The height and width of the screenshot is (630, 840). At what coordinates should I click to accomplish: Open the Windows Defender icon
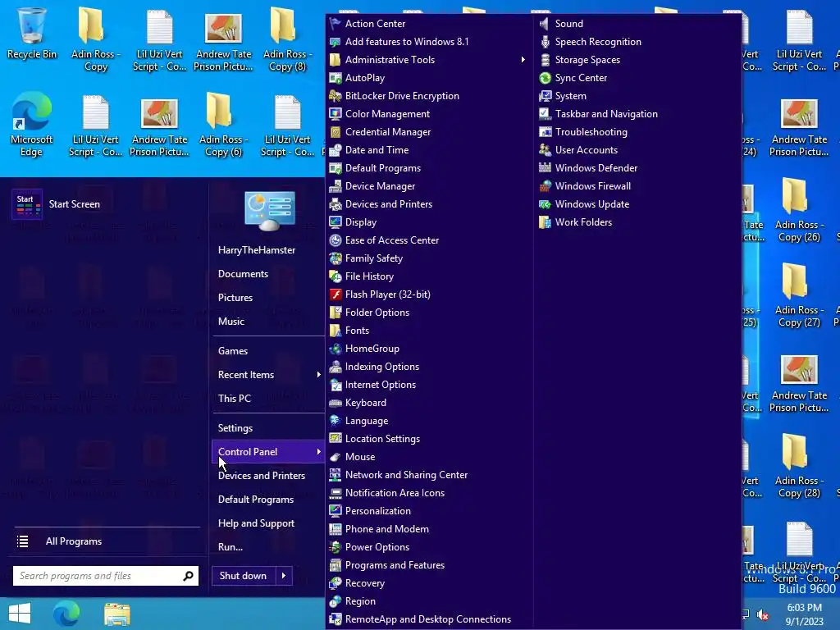(x=545, y=167)
